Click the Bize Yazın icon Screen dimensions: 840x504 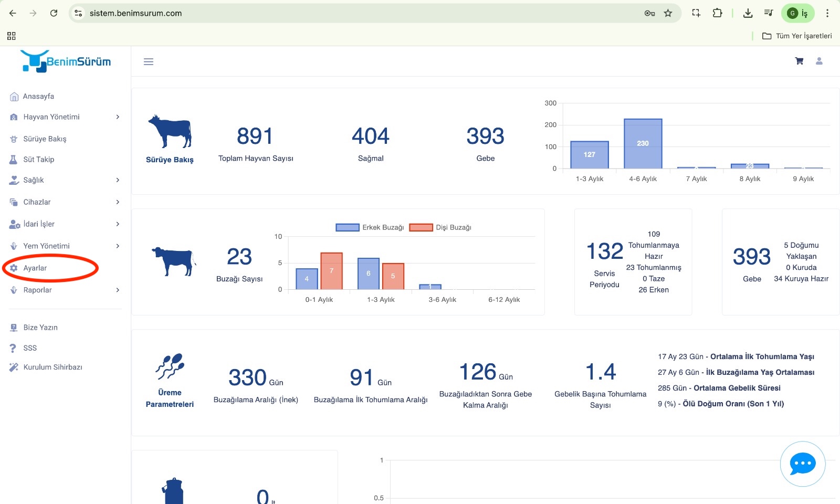tap(14, 328)
